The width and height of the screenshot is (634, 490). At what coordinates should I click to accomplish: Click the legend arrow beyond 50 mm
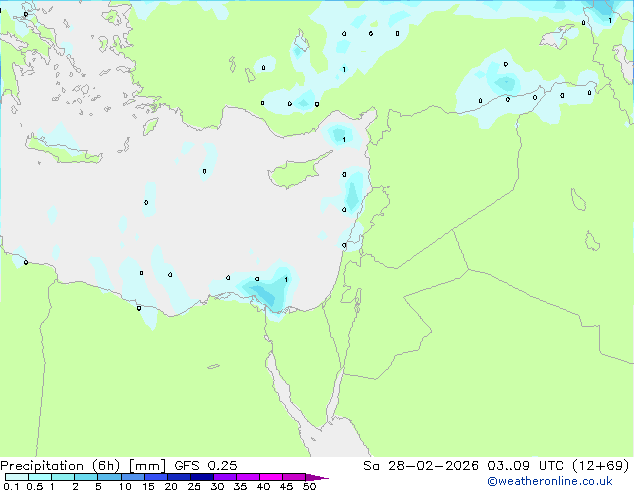coord(317,477)
